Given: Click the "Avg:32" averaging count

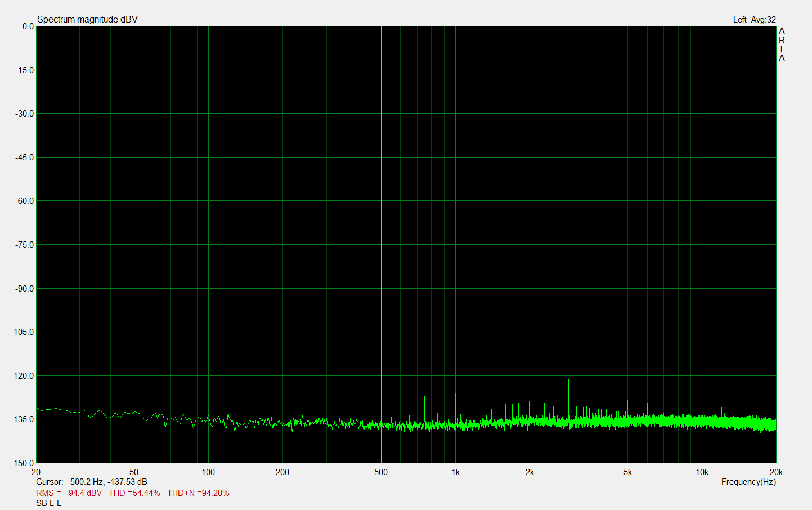Looking at the screenshot, I should (764, 20).
